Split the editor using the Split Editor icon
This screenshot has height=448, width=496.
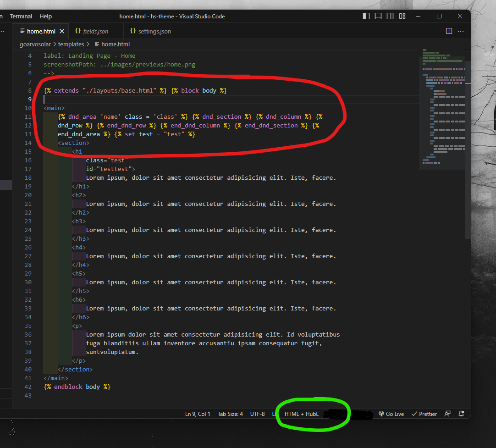(x=448, y=31)
